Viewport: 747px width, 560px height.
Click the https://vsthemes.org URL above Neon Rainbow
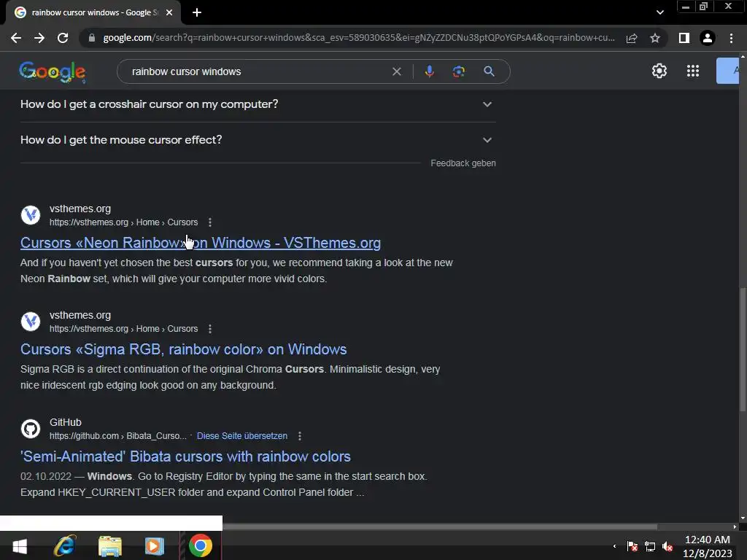[123, 222]
